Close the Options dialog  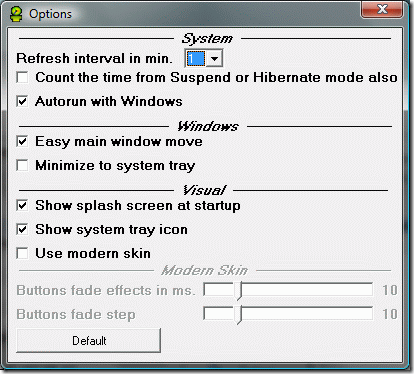[382, 9]
